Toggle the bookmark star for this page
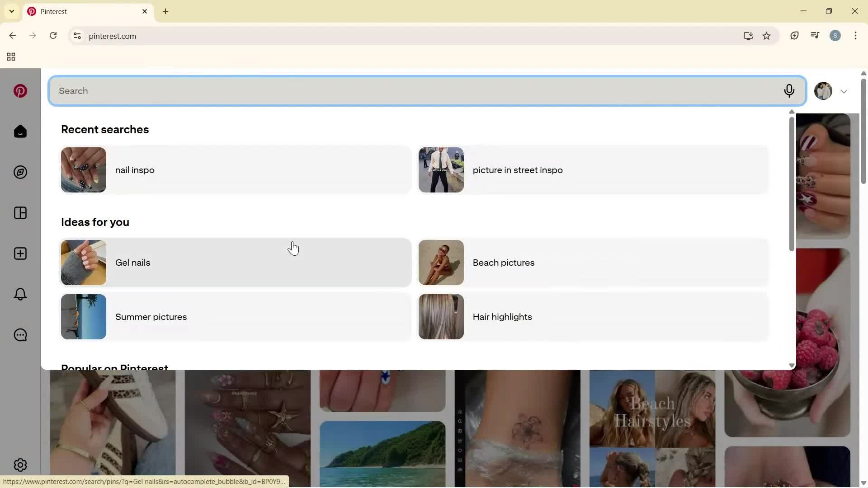Viewport: 868px width, 488px height. pyautogui.click(x=767, y=36)
